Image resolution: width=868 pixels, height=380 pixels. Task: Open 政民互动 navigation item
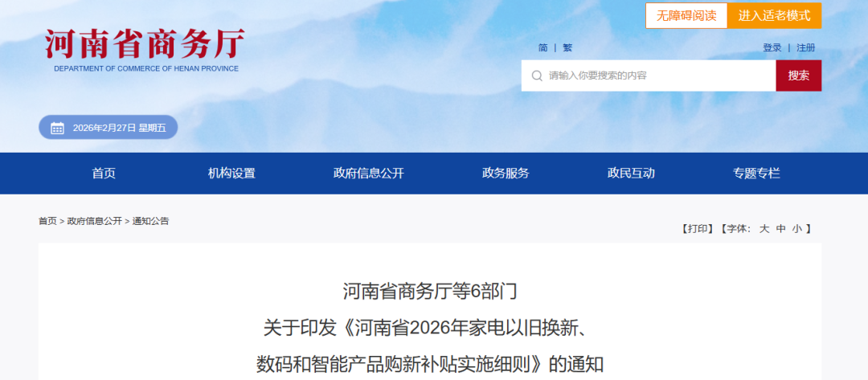pyautogui.click(x=631, y=174)
